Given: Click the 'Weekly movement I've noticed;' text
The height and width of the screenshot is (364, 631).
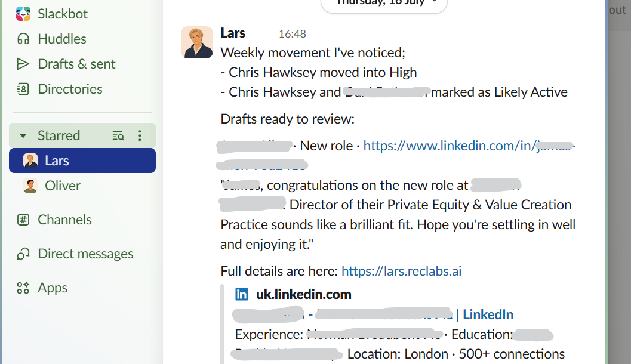Looking at the screenshot, I should pyautogui.click(x=313, y=53).
